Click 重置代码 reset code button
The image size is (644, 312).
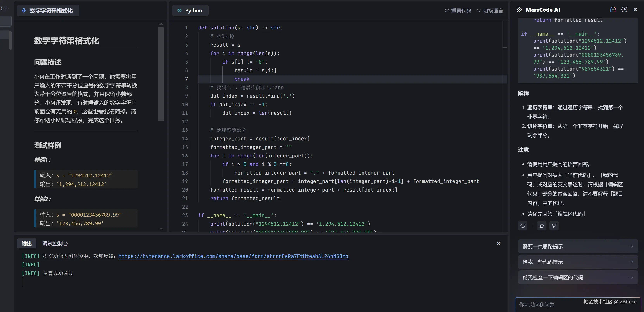[x=458, y=10]
